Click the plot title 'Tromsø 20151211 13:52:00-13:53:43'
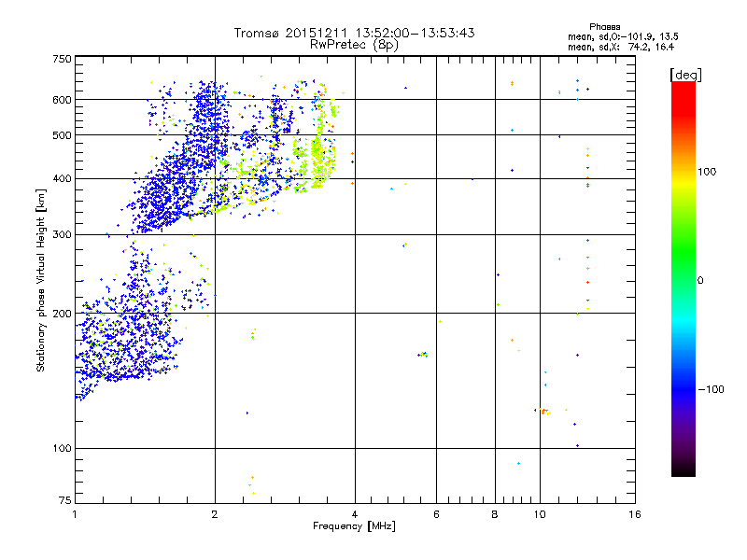The image size is (747, 560). [354, 33]
